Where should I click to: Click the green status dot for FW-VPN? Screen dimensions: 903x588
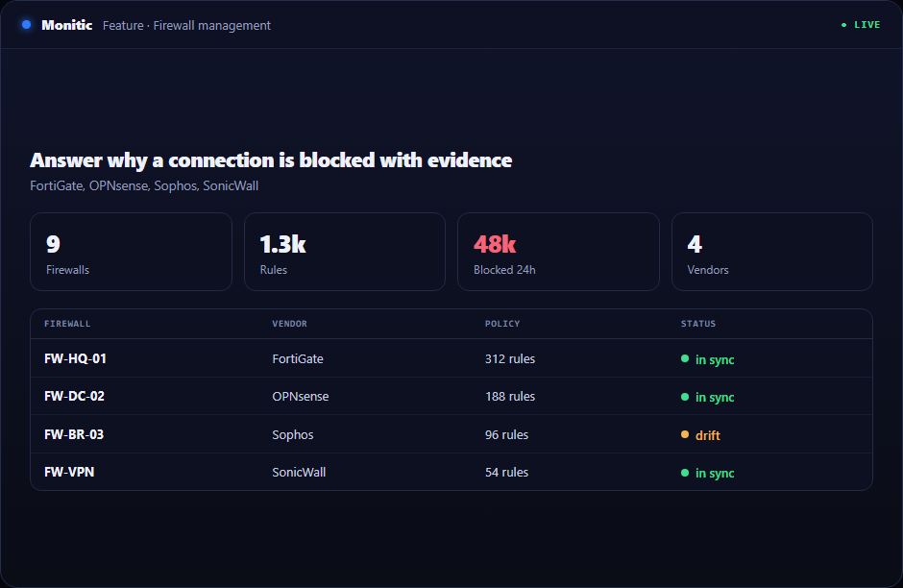(x=685, y=473)
